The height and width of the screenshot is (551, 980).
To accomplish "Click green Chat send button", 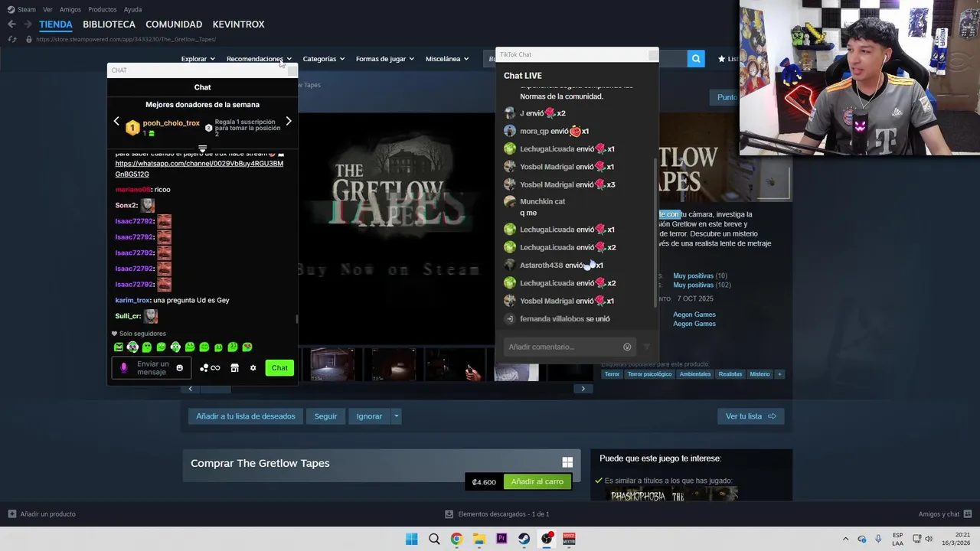I will (x=279, y=368).
